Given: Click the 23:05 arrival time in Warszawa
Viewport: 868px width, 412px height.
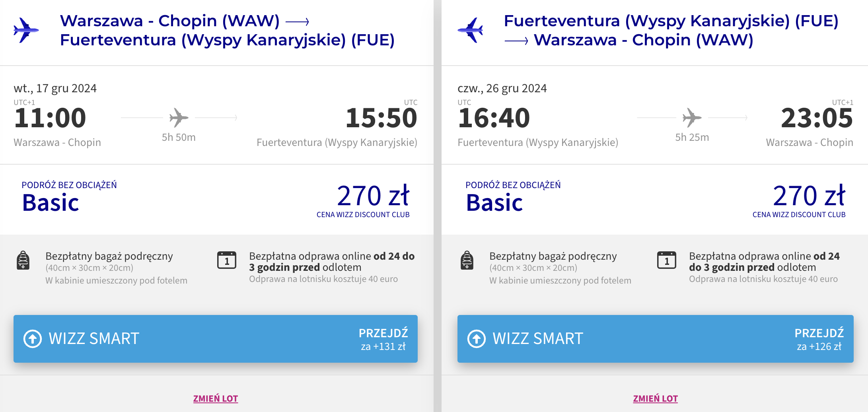Looking at the screenshot, I should point(817,118).
